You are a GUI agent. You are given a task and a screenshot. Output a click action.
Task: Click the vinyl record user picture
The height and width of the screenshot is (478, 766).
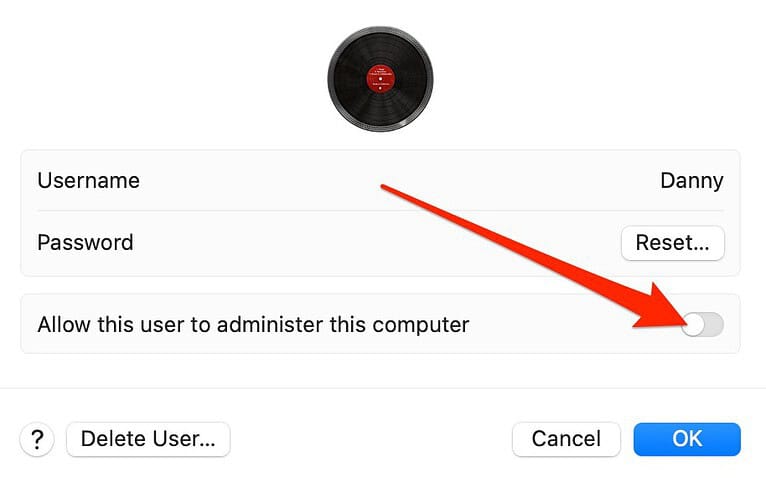pyautogui.click(x=380, y=79)
